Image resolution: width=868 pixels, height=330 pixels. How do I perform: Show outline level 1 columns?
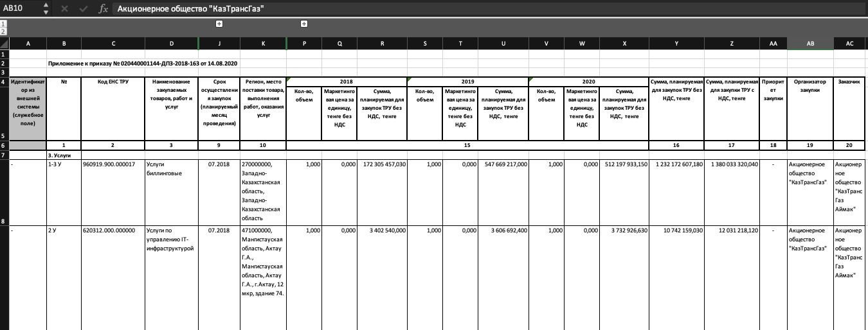tap(3, 24)
